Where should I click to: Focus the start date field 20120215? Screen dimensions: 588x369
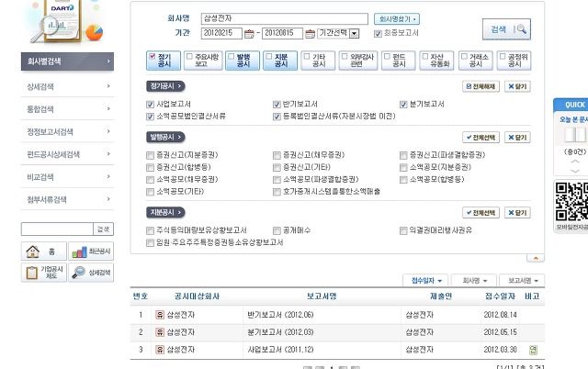[221, 33]
